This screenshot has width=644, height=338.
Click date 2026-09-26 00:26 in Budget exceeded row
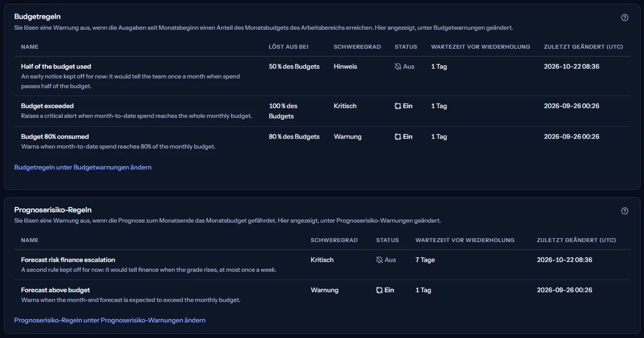coord(571,106)
